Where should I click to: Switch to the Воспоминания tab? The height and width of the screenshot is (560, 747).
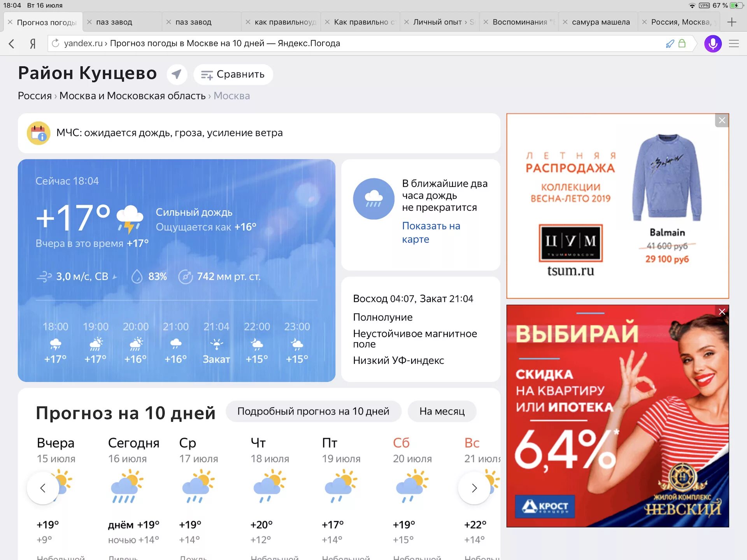coord(519,22)
